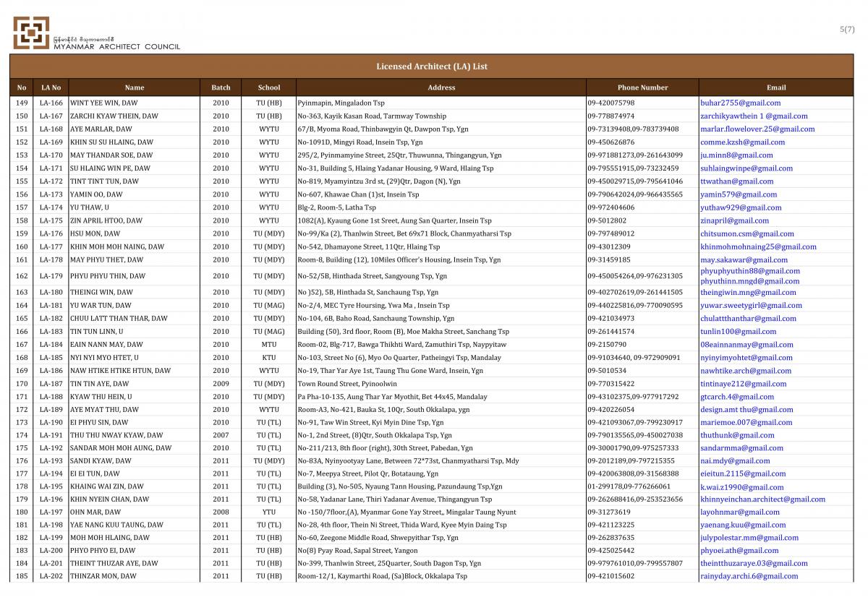
Task: Open eieitun.2115@gmail.com email link
Action: (743, 473)
